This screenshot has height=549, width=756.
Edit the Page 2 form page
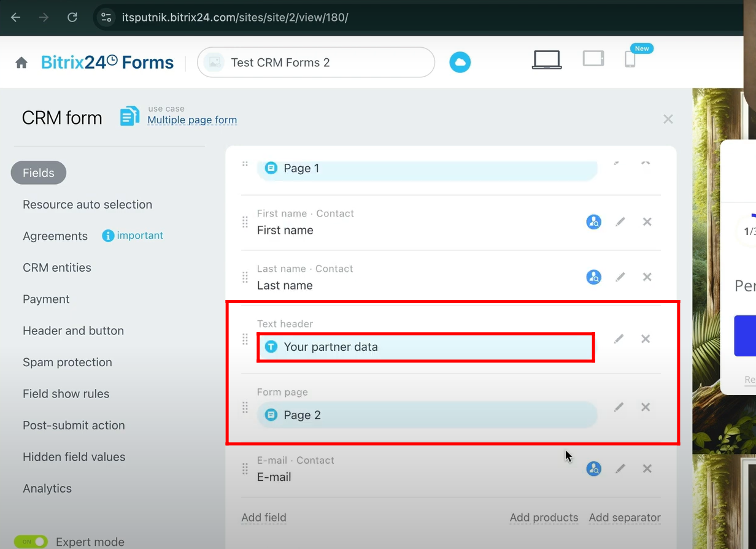pos(619,407)
